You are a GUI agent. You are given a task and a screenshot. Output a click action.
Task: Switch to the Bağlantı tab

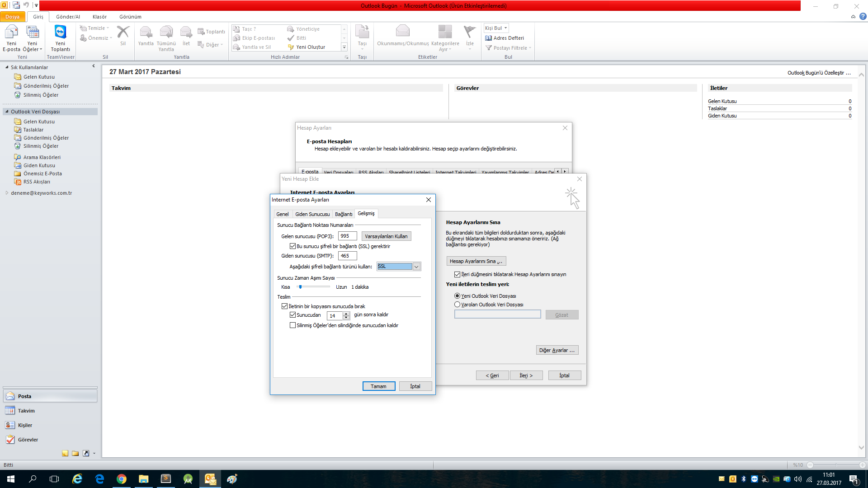click(x=344, y=214)
